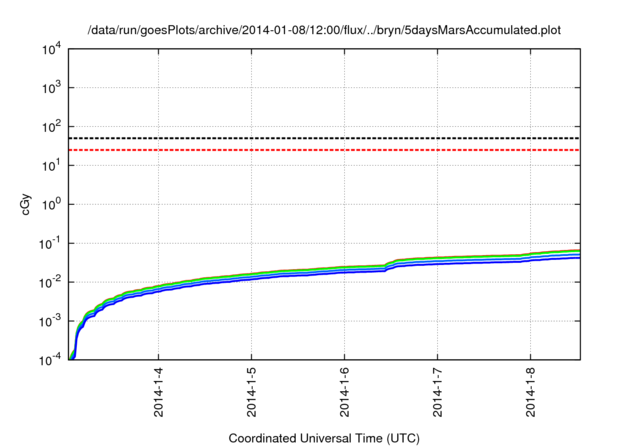Click the 10^-1 y-axis tick label
Viewport: 640px width, 448px height.
point(50,243)
